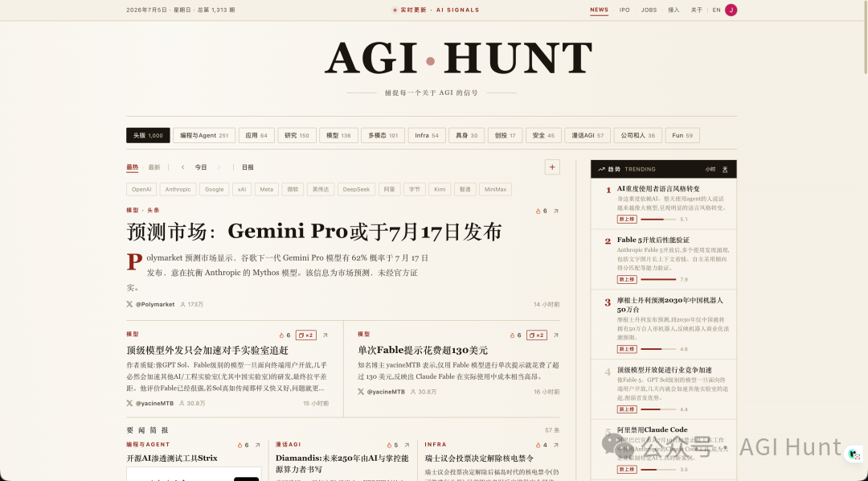Sort headlines by 最热
Viewport: 868px width, 481px height.
pos(133,167)
